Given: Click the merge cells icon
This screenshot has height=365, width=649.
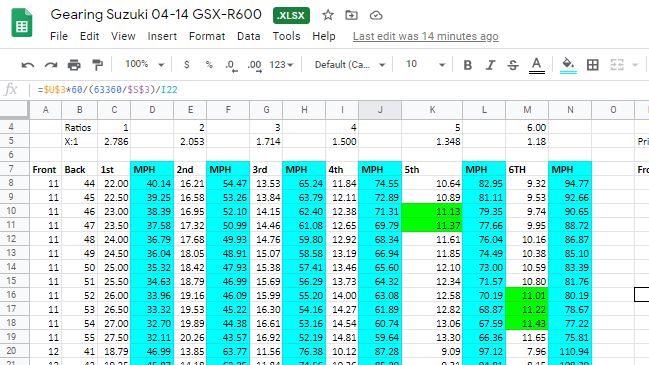Looking at the screenshot, I should (x=617, y=65).
